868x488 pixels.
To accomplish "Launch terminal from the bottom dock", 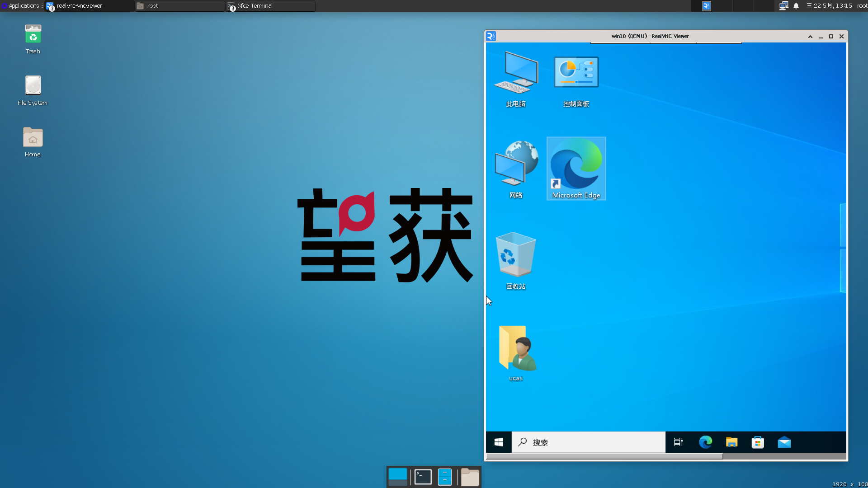I will [x=423, y=477].
